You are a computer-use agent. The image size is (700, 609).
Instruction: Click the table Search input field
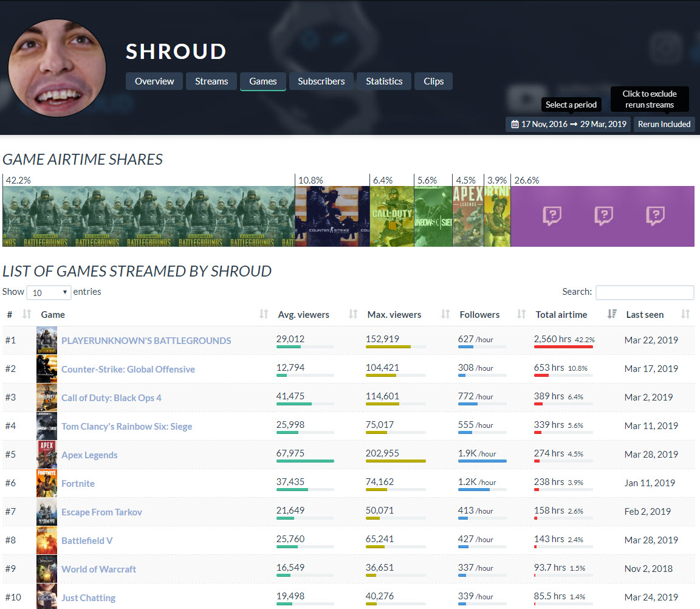(x=645, y=292)
